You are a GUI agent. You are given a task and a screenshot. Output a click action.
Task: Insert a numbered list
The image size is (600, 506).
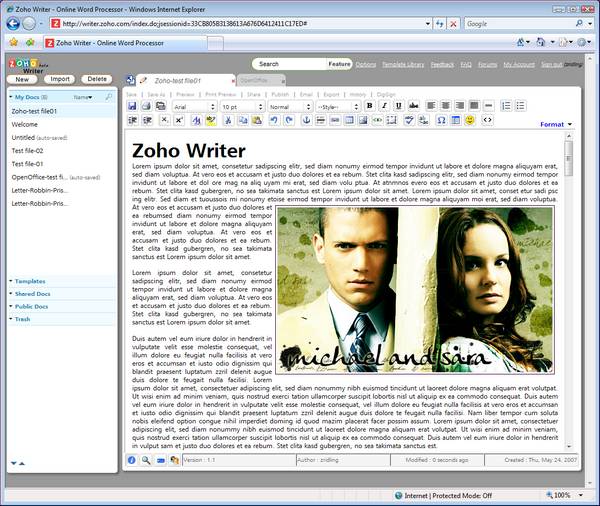click(x=506, y=106)
